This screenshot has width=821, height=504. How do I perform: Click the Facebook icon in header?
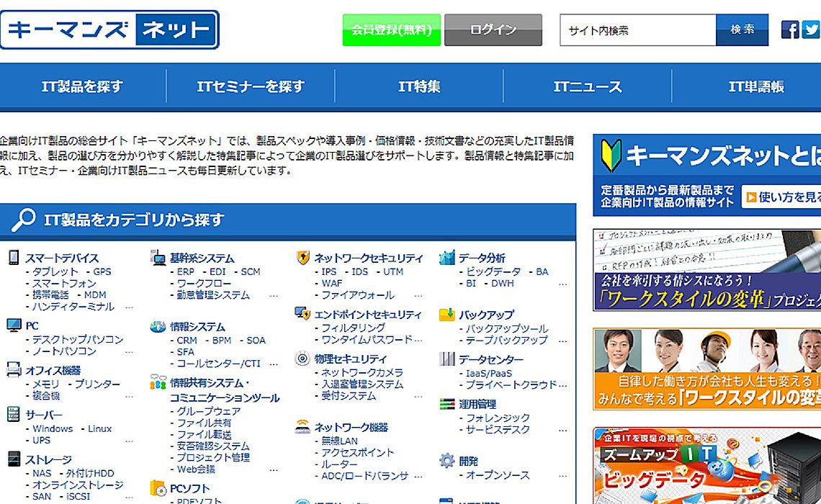pyautogui.click(x=790, y=30)
